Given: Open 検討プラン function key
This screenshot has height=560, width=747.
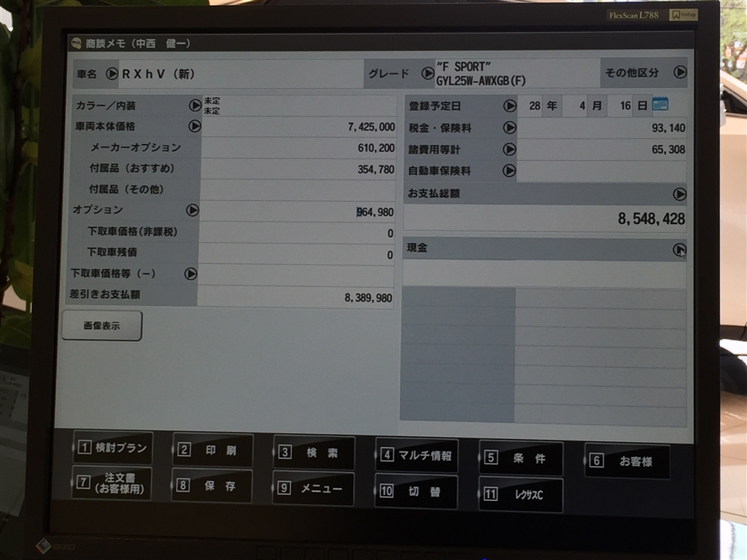Looking at the screenshot, I should (113, 448).
